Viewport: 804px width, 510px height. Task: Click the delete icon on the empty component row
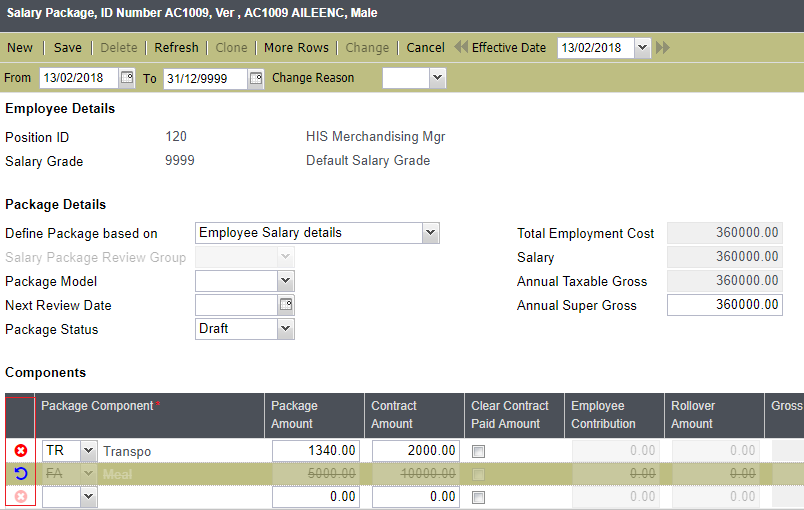(21, 496)
